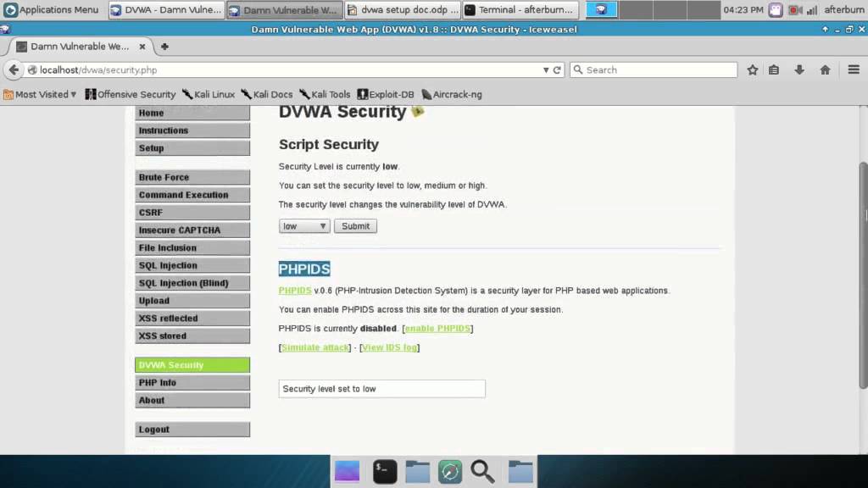Click the View IDS log link
This screenshot has height=488, width=868.
point(390,347)
